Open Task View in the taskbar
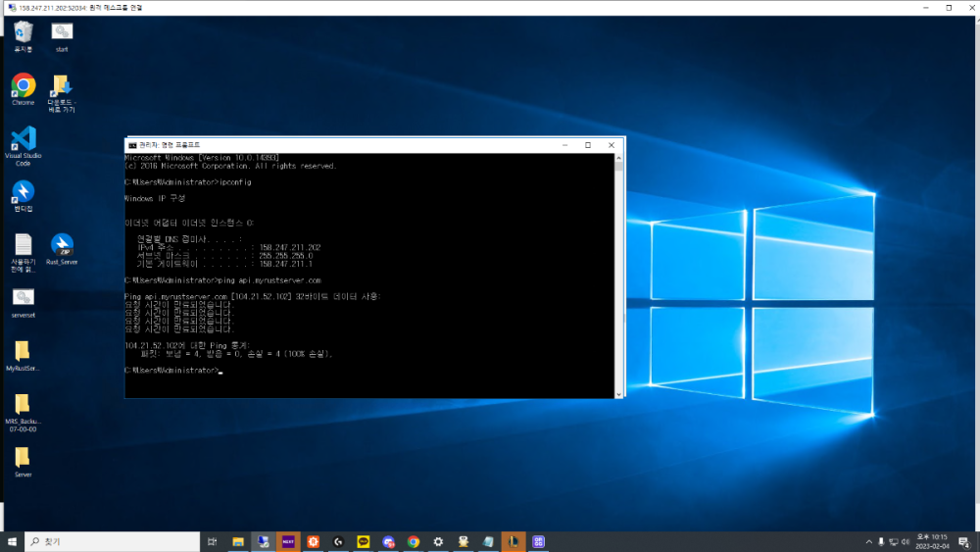The image size is (980, 552). pyautogui.click(x=213, y=541)
